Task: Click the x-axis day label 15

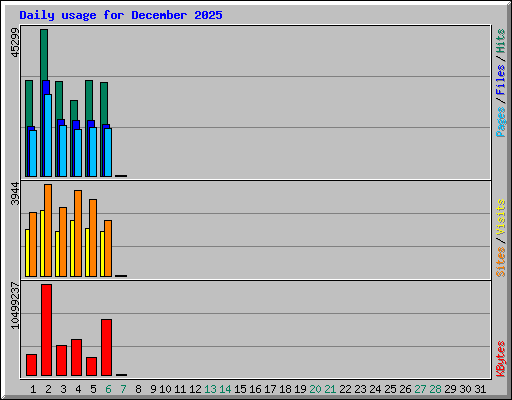Action: click(240, 389)
